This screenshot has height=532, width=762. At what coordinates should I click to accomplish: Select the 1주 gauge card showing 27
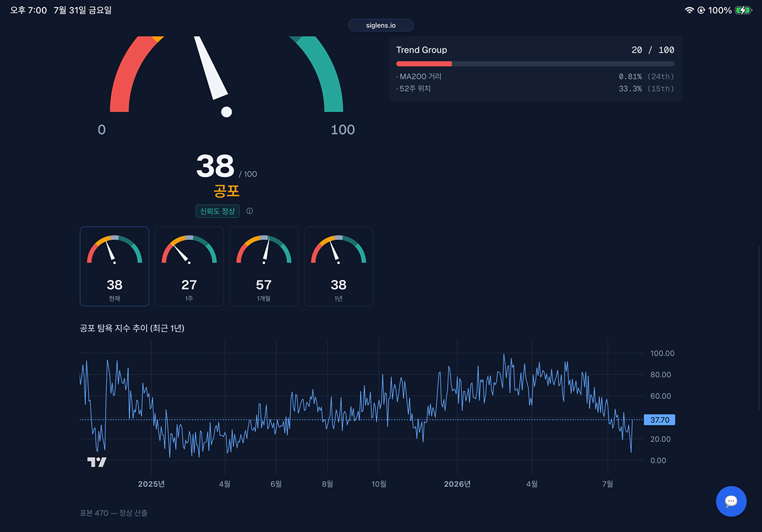189,267
